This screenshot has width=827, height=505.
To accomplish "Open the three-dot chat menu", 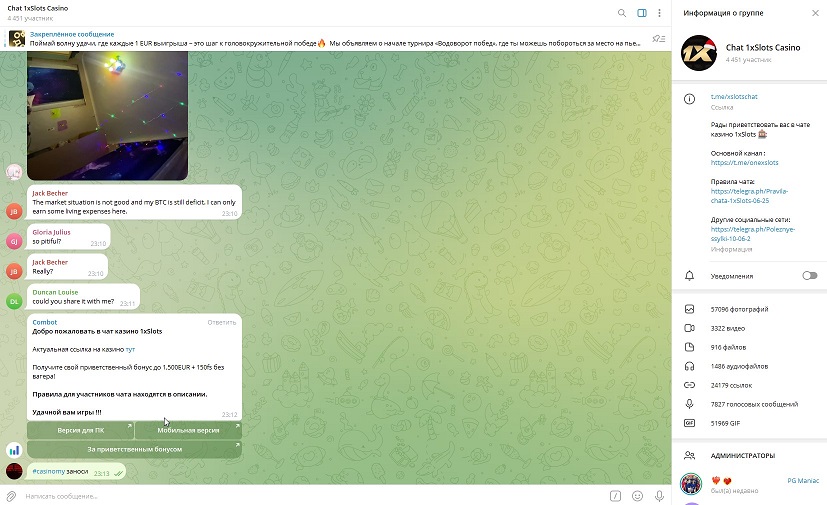I will (x=659, y=13).
